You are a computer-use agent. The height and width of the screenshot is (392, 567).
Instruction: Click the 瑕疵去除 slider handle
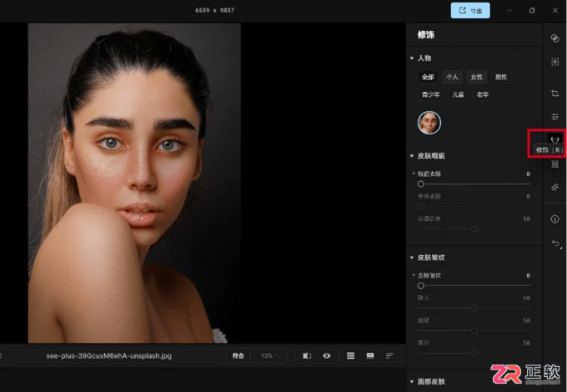[x=420, y=184]
